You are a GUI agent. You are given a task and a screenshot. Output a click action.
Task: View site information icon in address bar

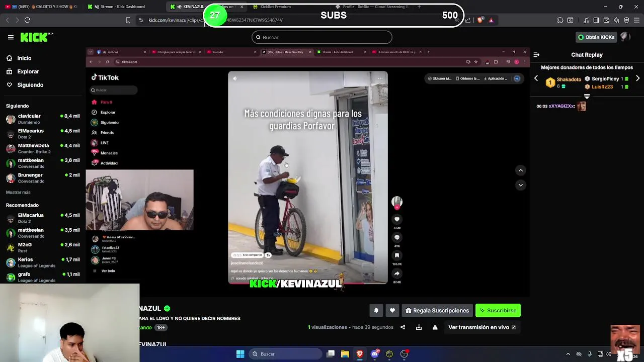click(141, 20)
